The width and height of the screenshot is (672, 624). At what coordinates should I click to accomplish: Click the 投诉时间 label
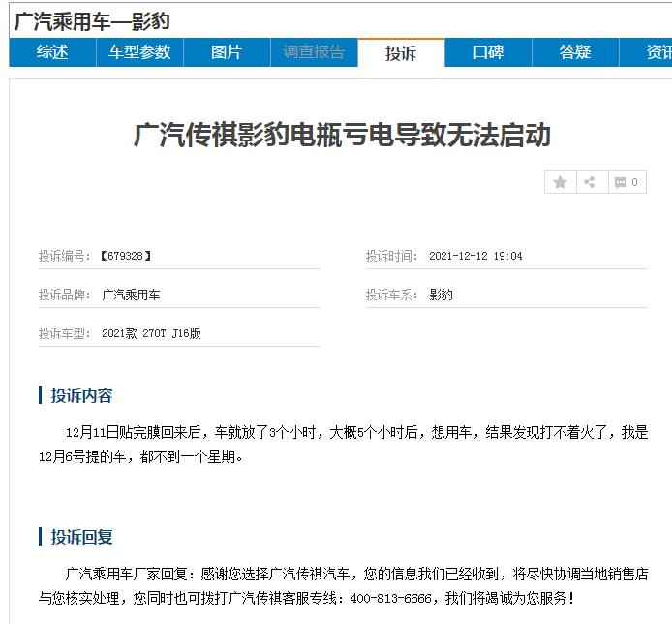coord(392,256)
